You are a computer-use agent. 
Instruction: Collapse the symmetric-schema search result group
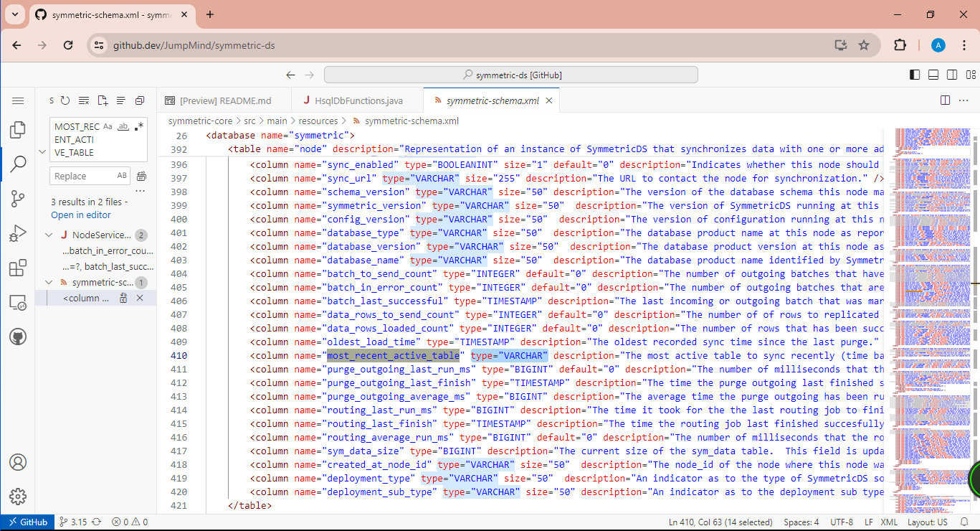(x=49, y=283)
